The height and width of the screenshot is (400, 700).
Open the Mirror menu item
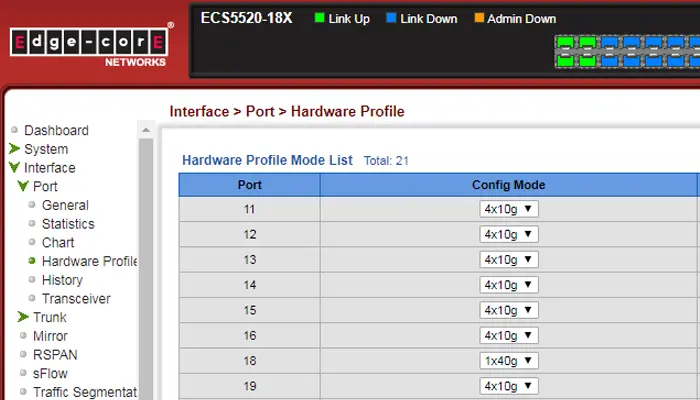click(x=50, y=336)
